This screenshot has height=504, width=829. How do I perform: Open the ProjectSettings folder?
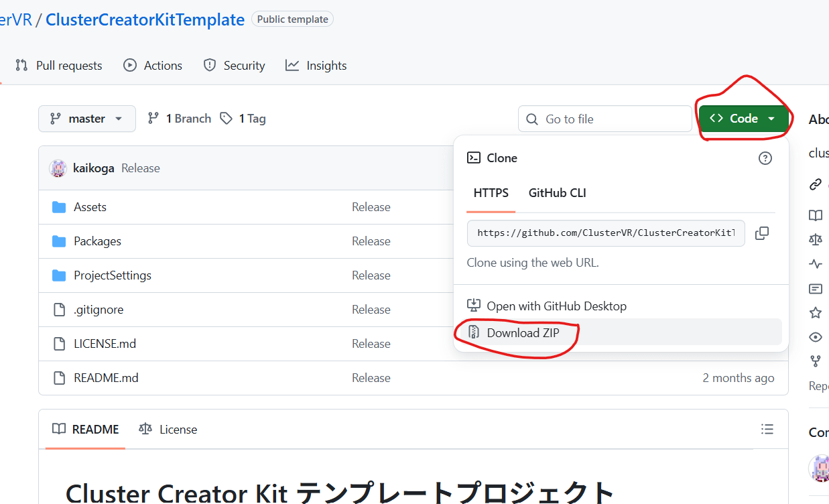tap(112, 275)
